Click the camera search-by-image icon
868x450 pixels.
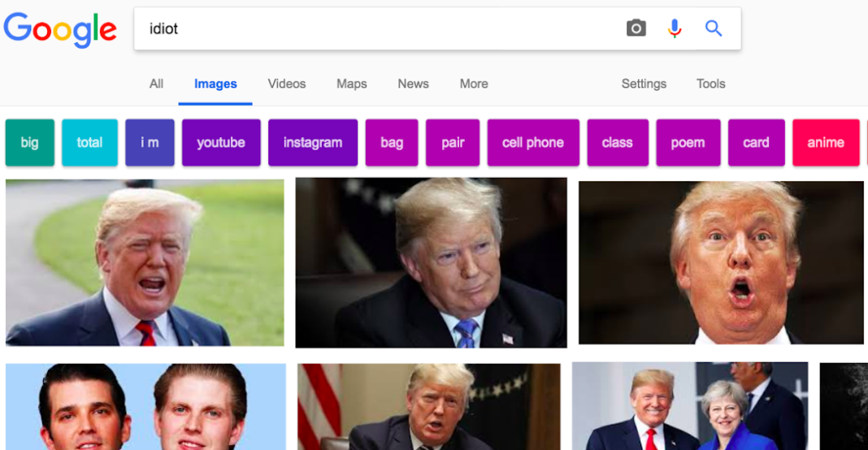(636, 28)
